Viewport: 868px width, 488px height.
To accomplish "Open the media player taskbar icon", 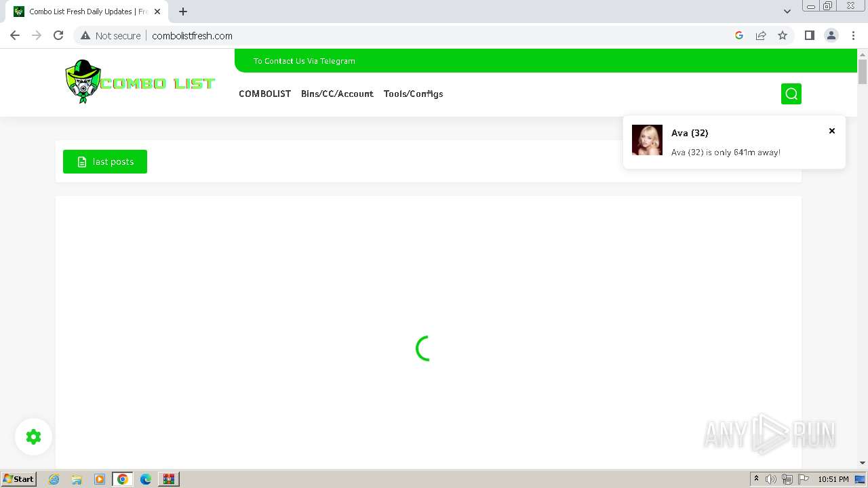I will point(100,479).
